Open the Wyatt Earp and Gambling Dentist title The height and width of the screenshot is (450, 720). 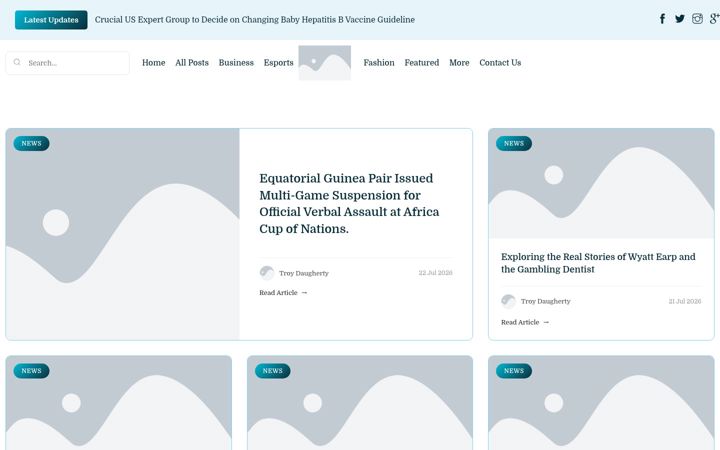[x=598, y=263]
